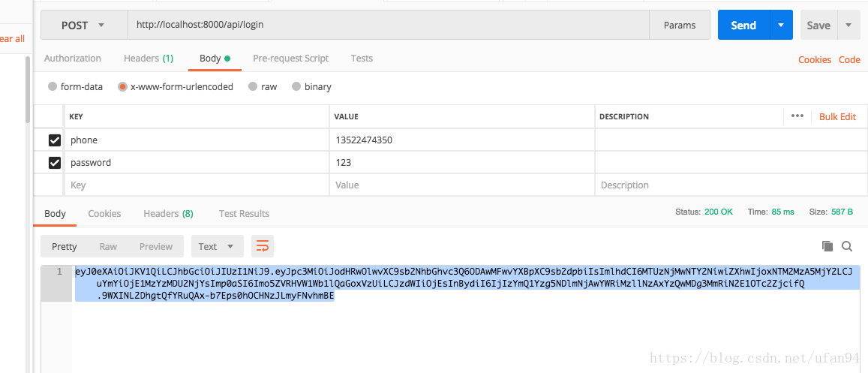This screenshot has height=373, width=868.
Task: Click the sidebar vertical scrollbar
Action: (x=28, y=89)
